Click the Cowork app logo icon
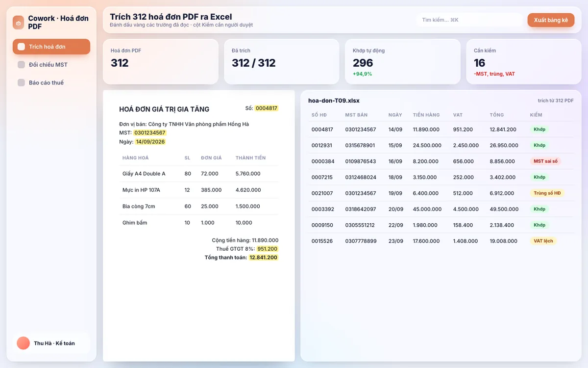This screenshot has width=588, height=368. (x=19, y=22)
